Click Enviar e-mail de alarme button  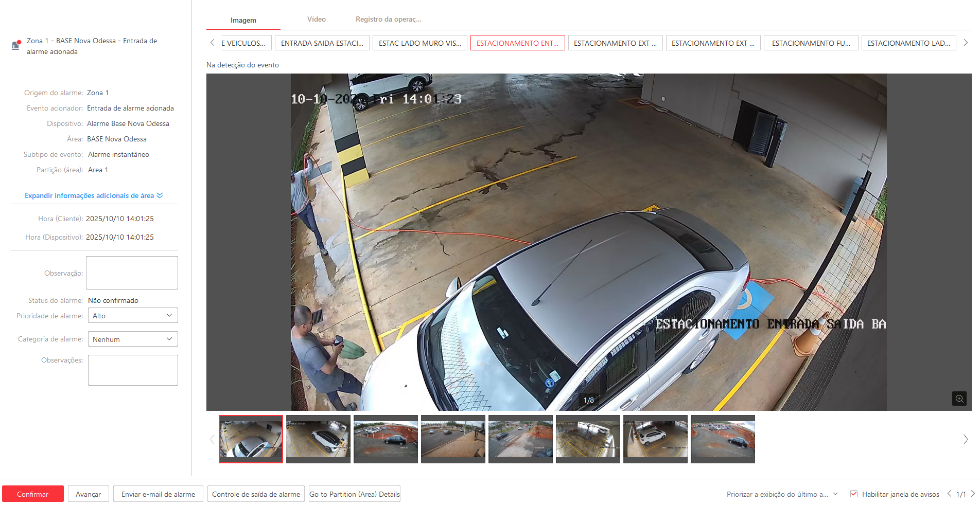(x=158, y=494)
